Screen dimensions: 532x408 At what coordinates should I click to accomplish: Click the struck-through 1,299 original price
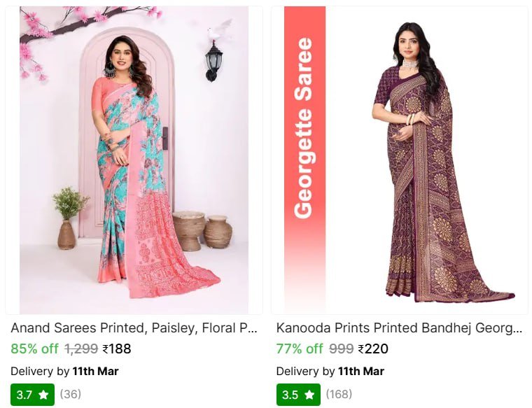coord(81,349)
